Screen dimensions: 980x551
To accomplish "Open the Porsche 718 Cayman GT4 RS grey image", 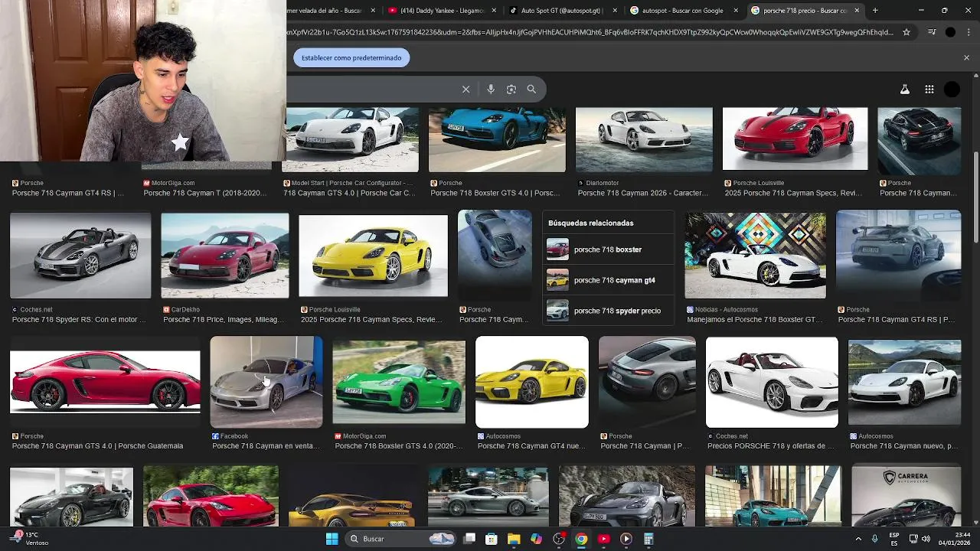I will click(898, 256).
